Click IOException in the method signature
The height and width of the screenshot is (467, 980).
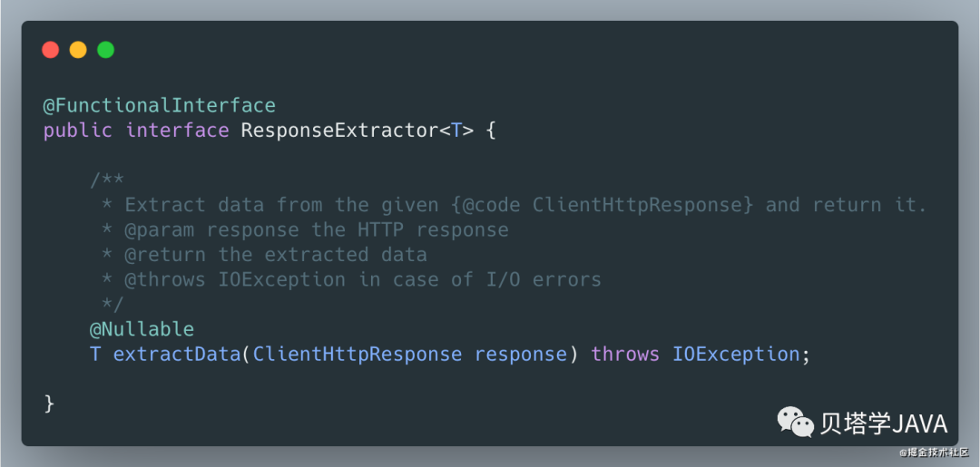pos(736,354)
